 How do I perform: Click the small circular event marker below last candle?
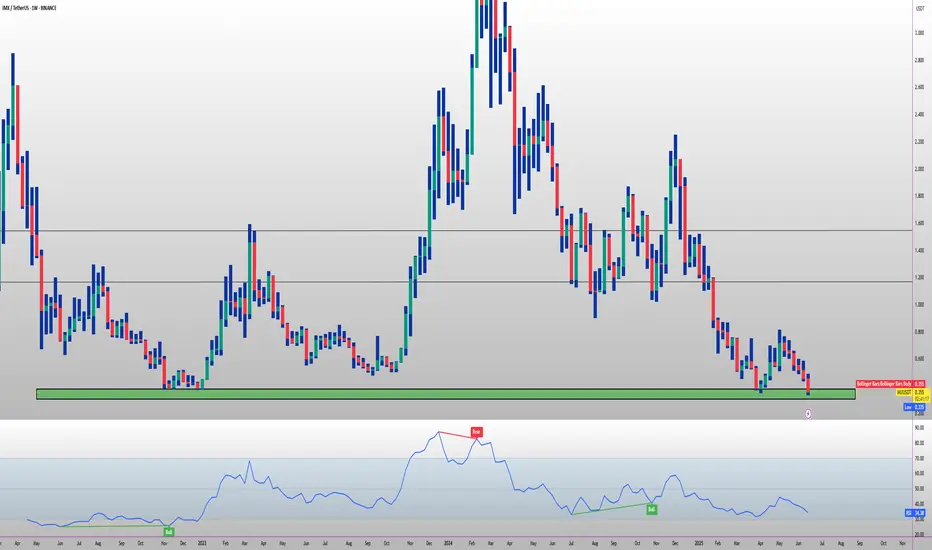808,413
